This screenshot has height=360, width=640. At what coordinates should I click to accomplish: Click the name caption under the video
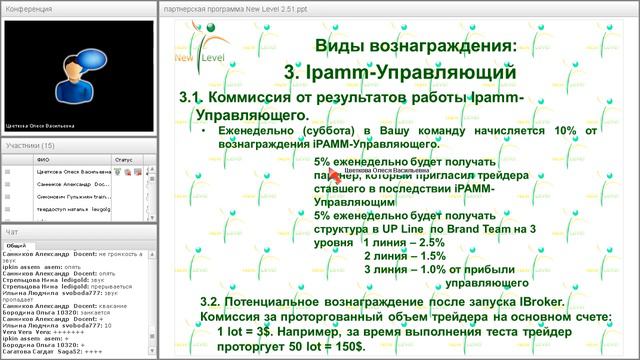[40, 126]
